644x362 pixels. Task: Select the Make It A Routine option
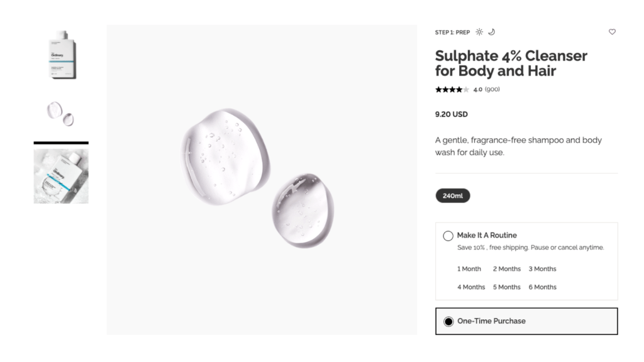[x=448, y=236]
